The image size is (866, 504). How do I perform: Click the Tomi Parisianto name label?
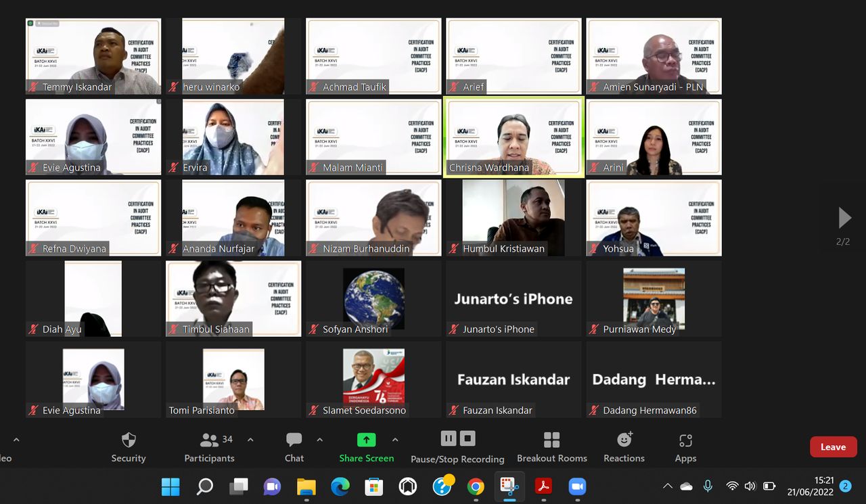[202, 410]
